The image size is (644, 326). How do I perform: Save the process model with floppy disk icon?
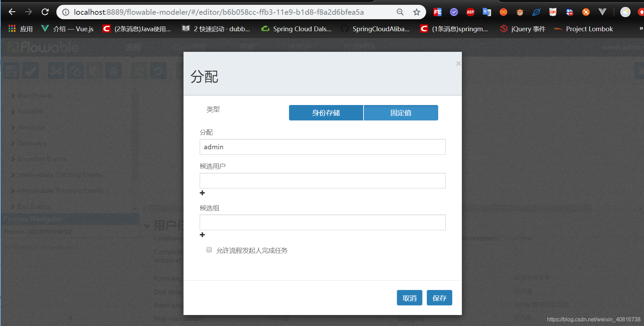coord(11,70)
